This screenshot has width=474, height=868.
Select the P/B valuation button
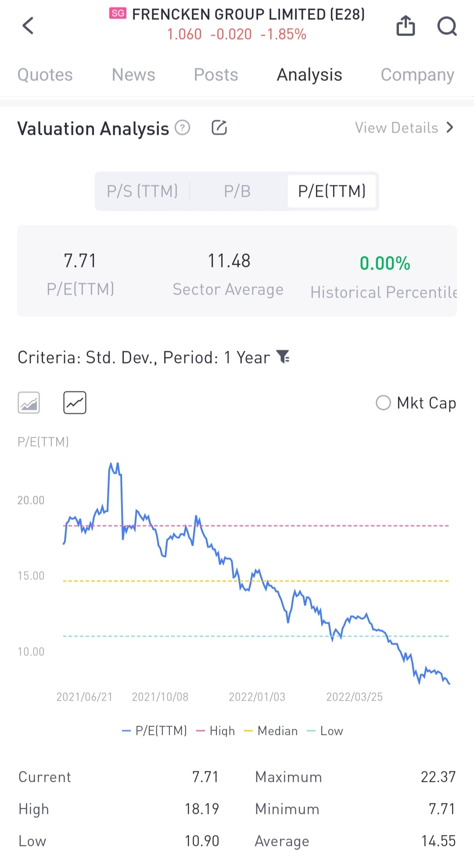click(x=237, y=191)
